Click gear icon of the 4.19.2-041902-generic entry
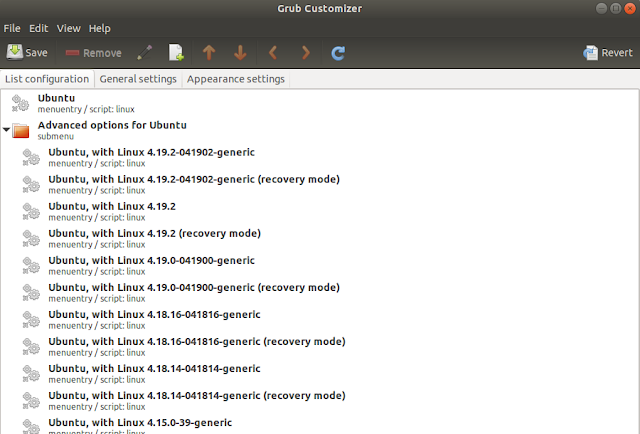Screen dimensions: 640x434 [x=31, y=158]
